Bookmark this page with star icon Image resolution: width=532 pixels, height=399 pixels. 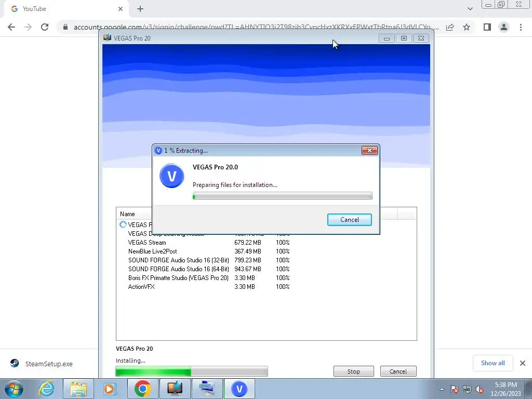tap(467, 27)
